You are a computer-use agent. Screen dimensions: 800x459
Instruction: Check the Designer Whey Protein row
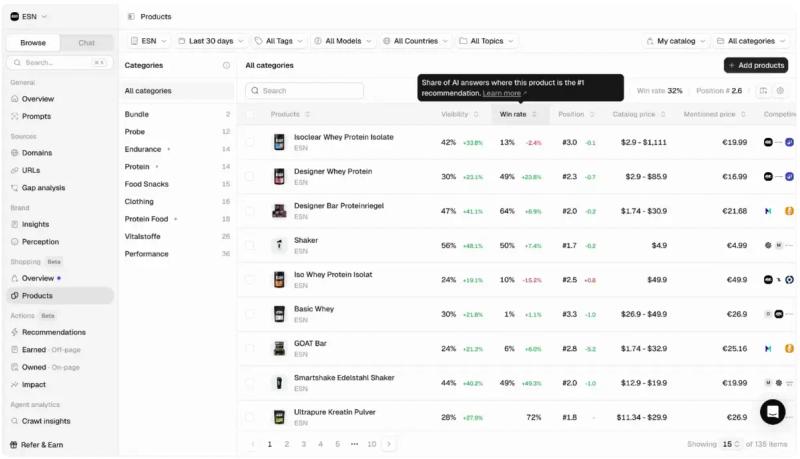coord(250,176)
